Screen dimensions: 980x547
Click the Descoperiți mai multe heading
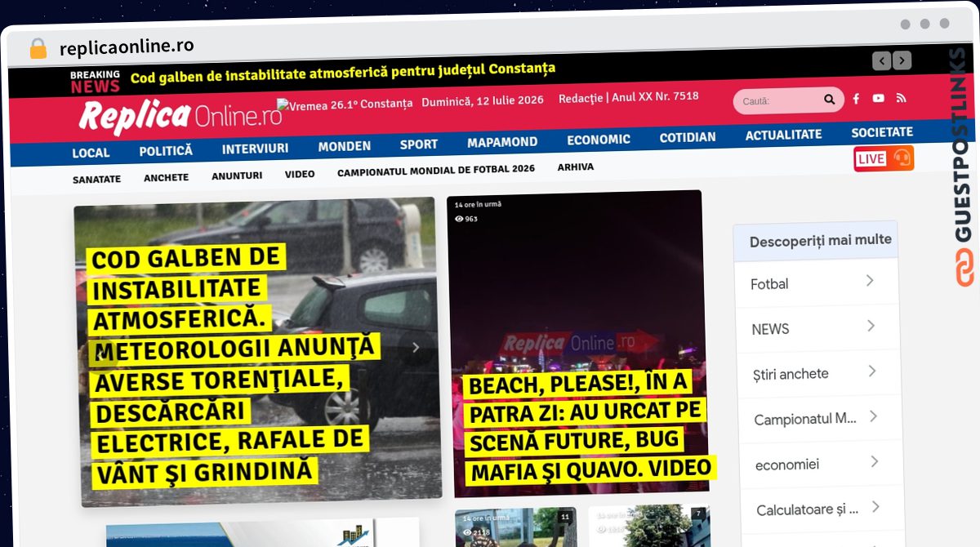coord(820,241)
